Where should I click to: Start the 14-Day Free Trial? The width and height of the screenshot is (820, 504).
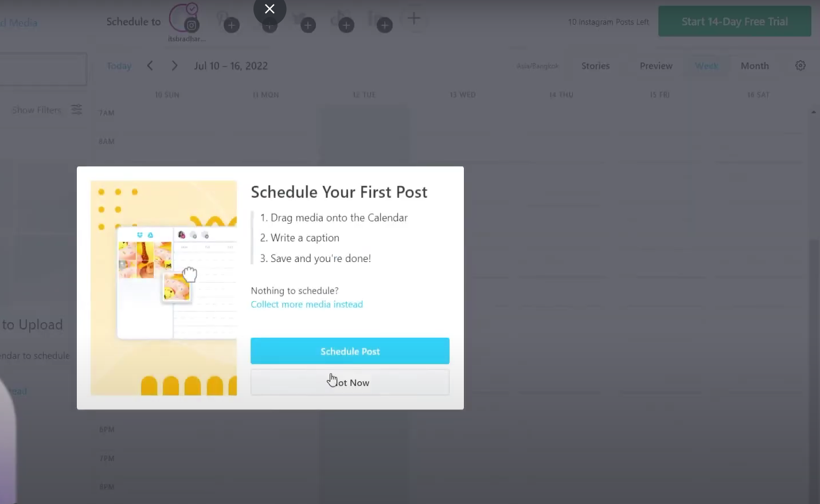pos(735,22)
